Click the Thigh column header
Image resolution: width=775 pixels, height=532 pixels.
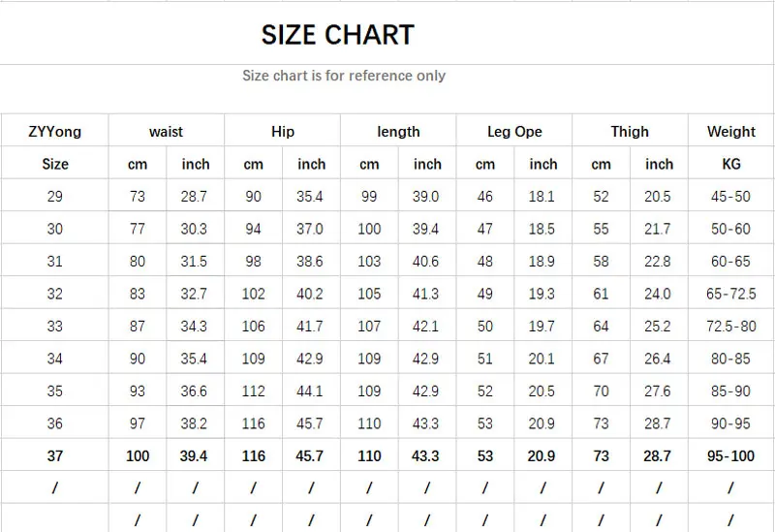coord(630,132)
